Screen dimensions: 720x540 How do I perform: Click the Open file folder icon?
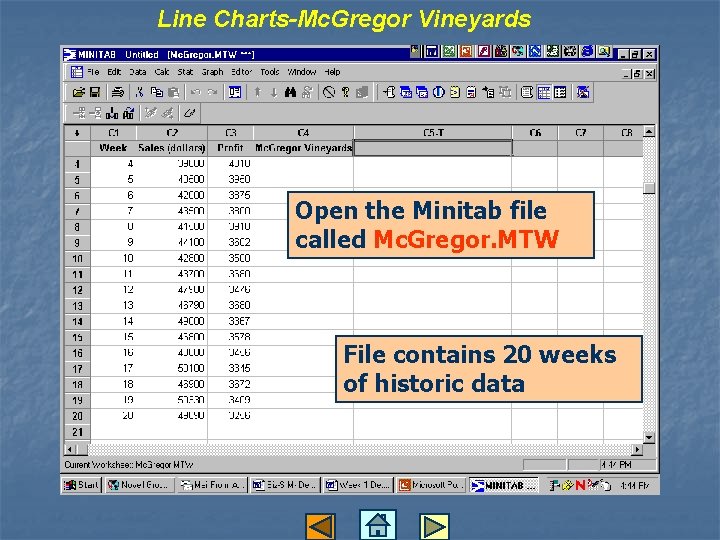(x=79, y=92)
